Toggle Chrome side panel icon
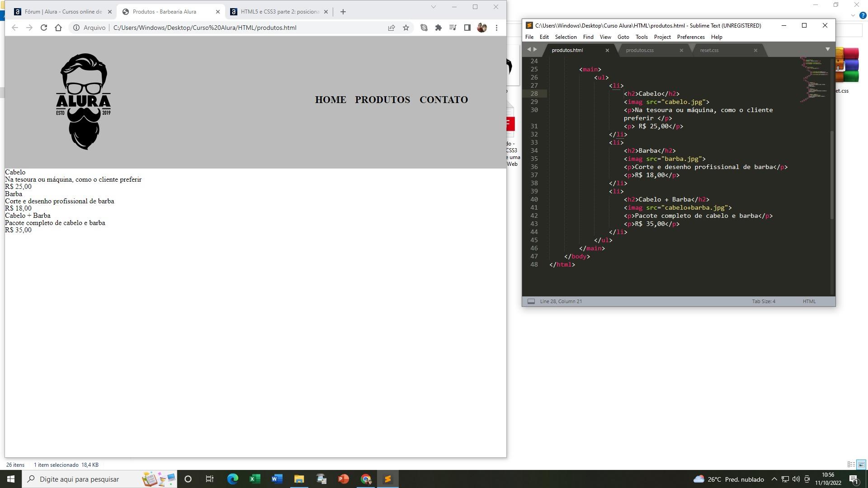 coord(467,28)
